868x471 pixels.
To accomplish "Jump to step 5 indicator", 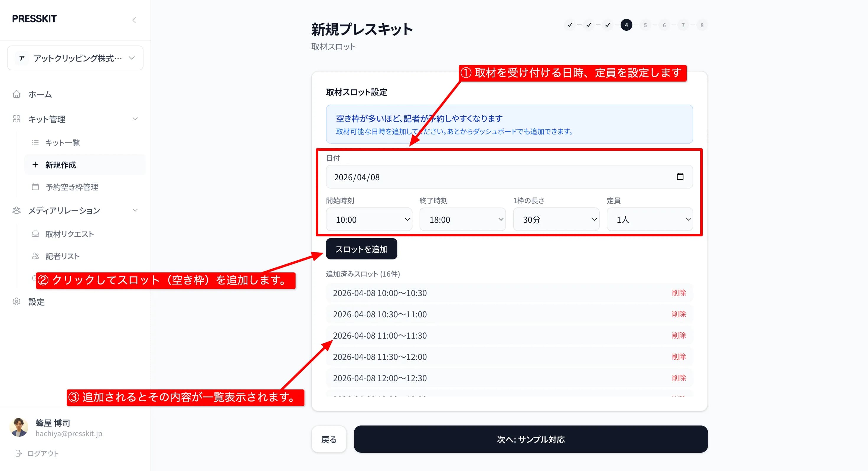I will click(x=645, y=25).
